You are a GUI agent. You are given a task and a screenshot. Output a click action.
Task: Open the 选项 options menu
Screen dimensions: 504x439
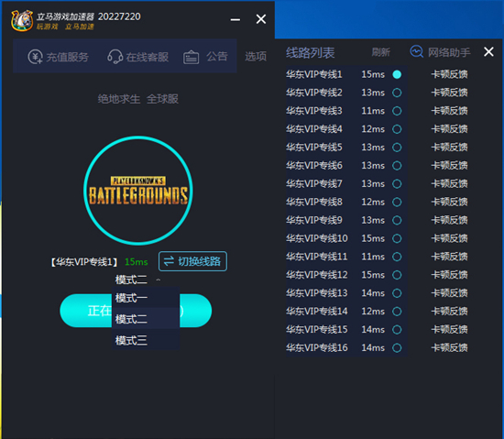click(256, 57)
